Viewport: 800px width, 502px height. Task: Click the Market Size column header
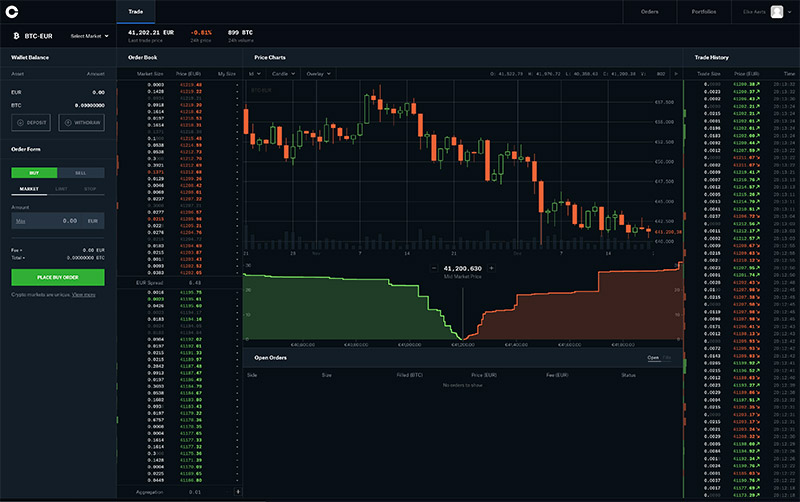pyautogui.click(x=150, y=73)
